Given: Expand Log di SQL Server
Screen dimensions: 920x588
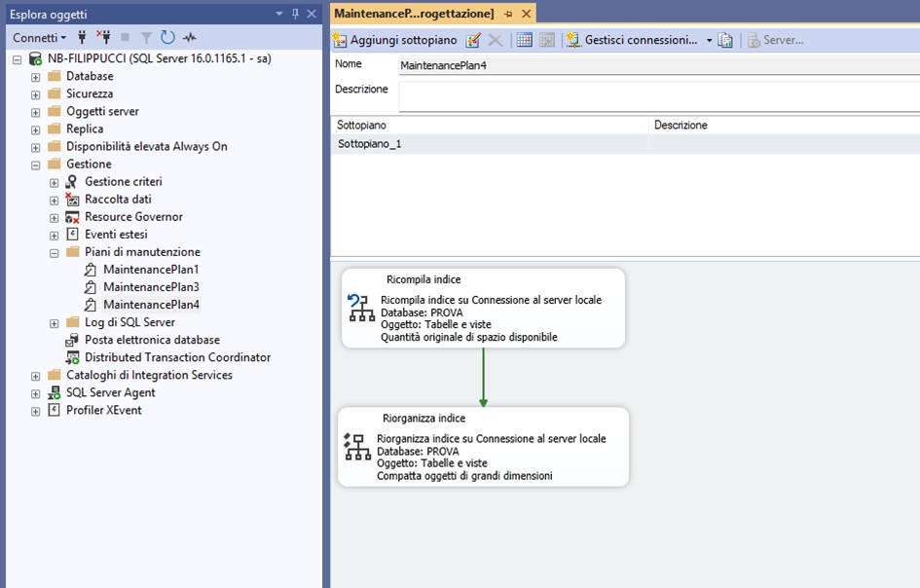Looking at the screenshot, I should coord(54,323).
